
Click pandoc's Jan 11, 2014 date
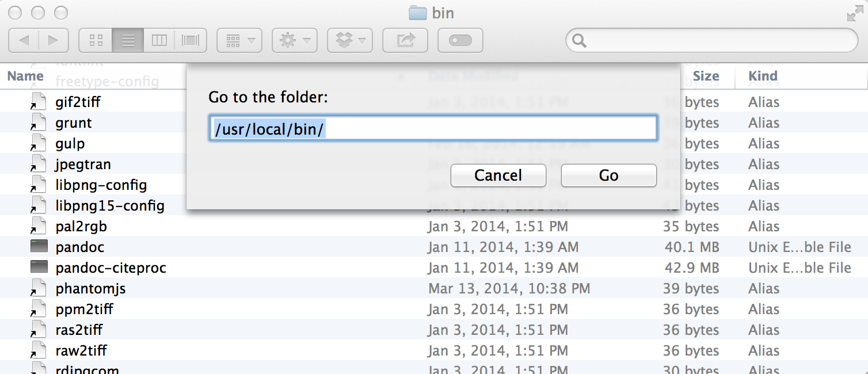coord(503,247)
